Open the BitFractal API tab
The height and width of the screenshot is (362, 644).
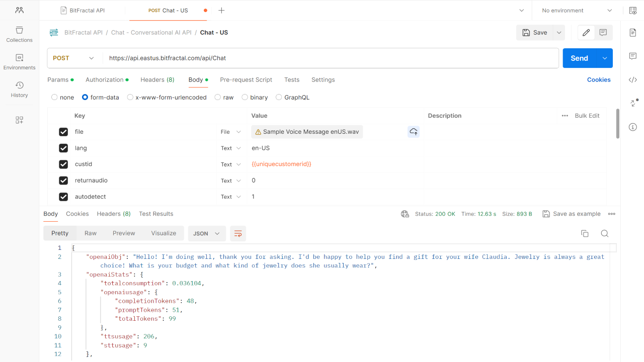pos(83,10)
